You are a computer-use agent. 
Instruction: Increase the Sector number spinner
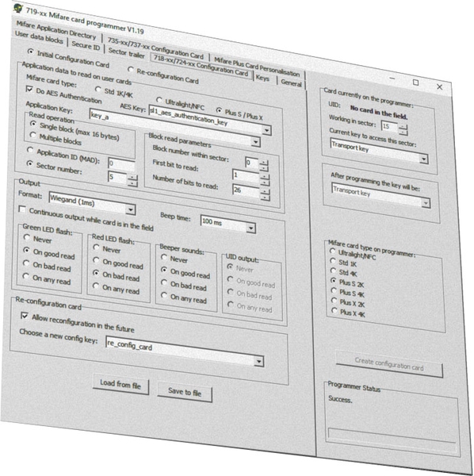point(132,178)
